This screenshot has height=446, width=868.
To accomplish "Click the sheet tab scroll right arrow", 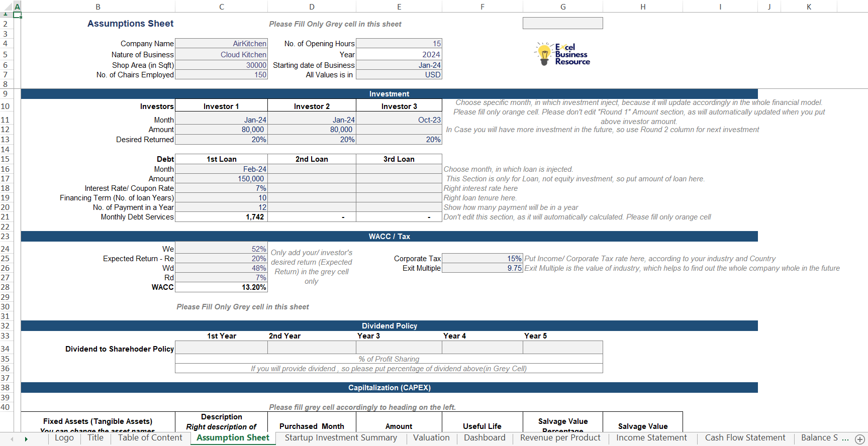I will [x=26, y=439].
